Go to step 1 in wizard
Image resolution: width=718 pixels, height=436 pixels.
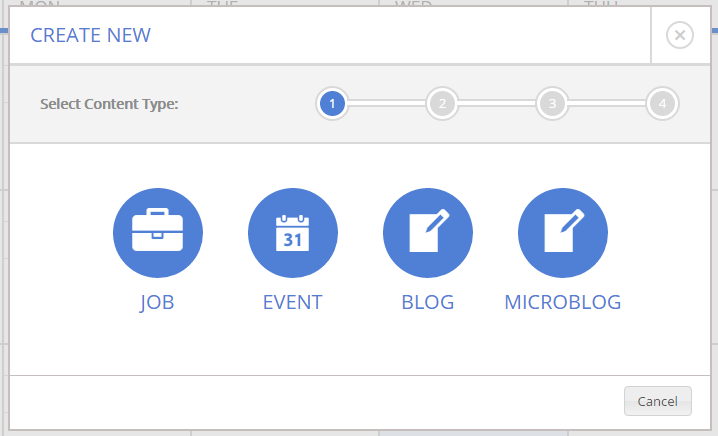[332, 103]
